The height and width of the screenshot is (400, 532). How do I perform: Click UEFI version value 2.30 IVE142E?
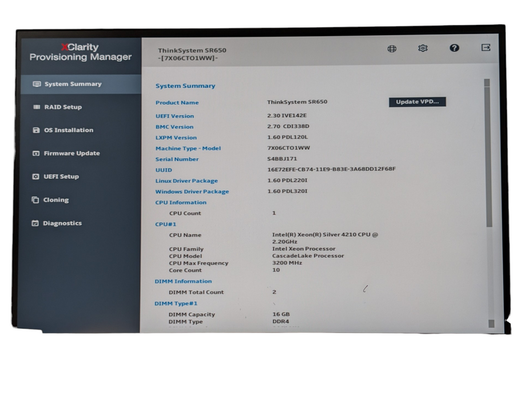click(x=287, y=115)
